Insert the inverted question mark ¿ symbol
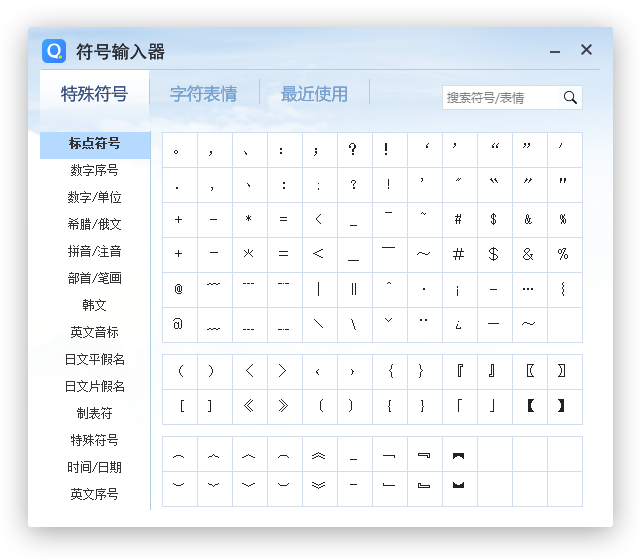This screenshot has height=560, width=641. click(x=458, y=325)
